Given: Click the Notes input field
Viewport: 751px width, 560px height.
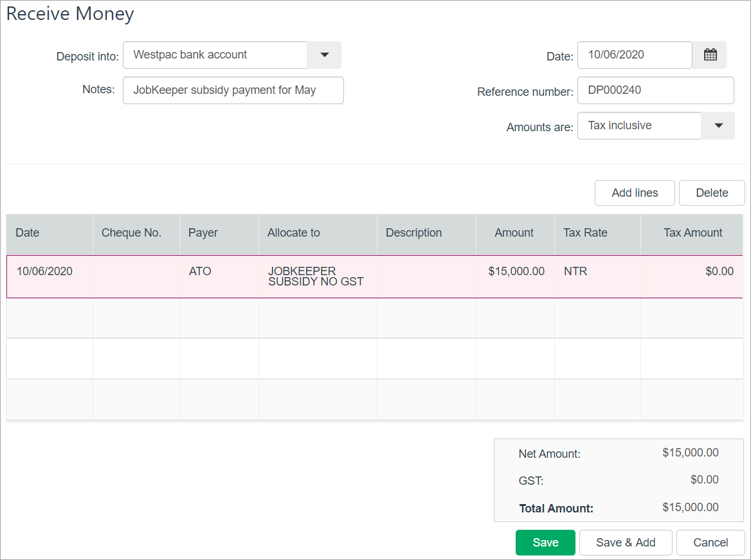Looking at the screenshot, I should pyautogui.click(x=233, y=91).
